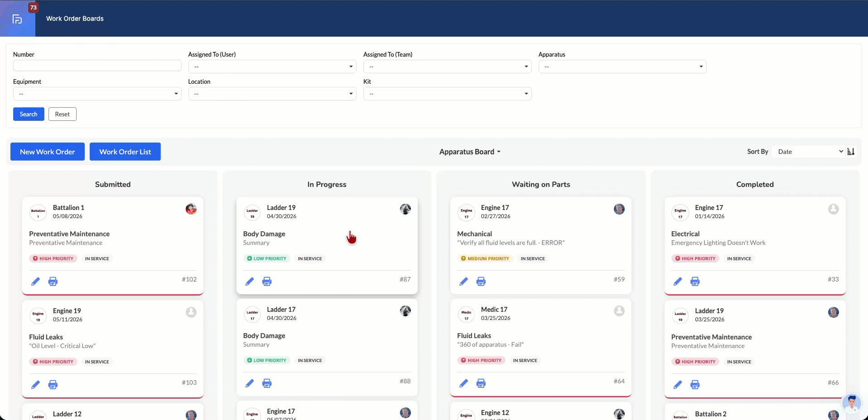Edit work order #59 pencil icon

pyautogui.click(x=463, y=282)
